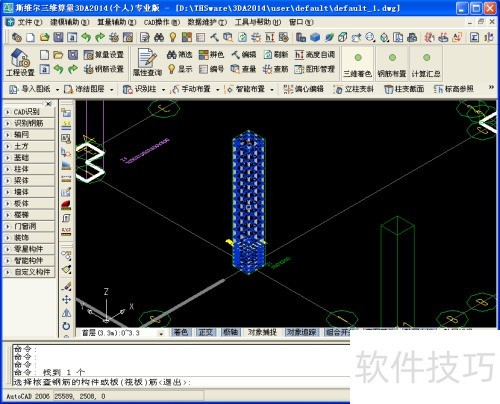This screenshot has width=500, height=404.
Task: Click the 显示 light bulb icon
Action: [x=179, y=69]
